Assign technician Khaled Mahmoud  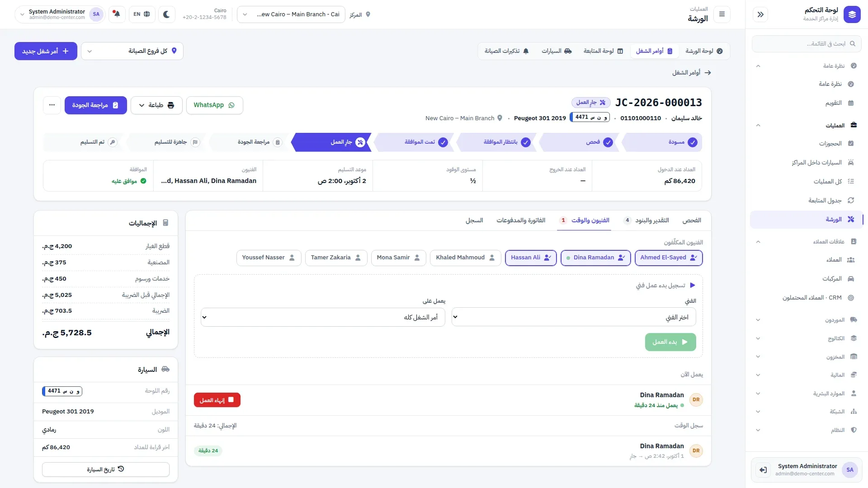(x=465, y=258)
